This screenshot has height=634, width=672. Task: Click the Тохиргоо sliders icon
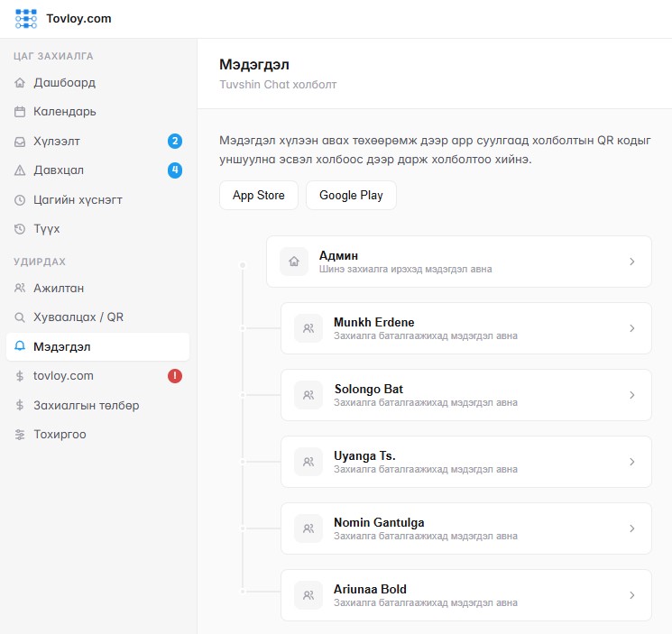click(x=20, y=435)
